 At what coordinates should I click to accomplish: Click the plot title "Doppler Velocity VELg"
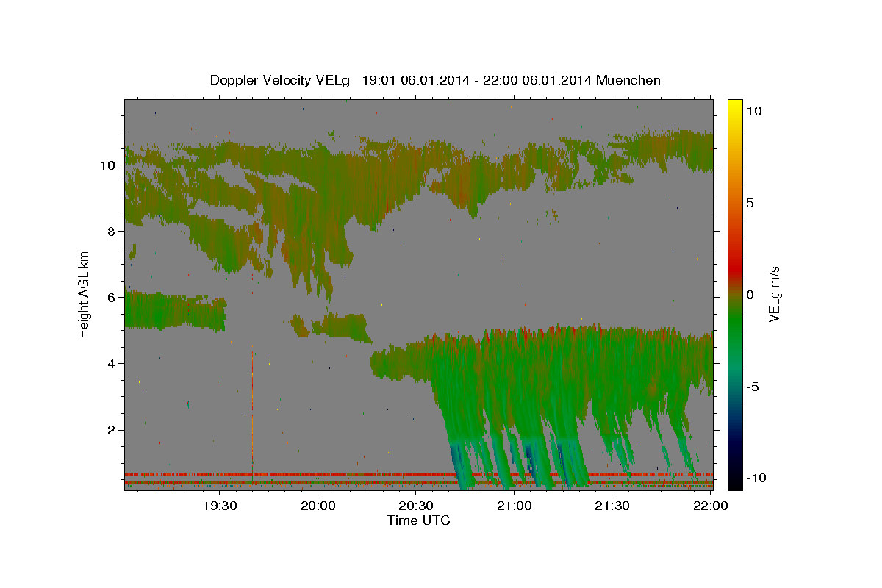coord(280,80)
